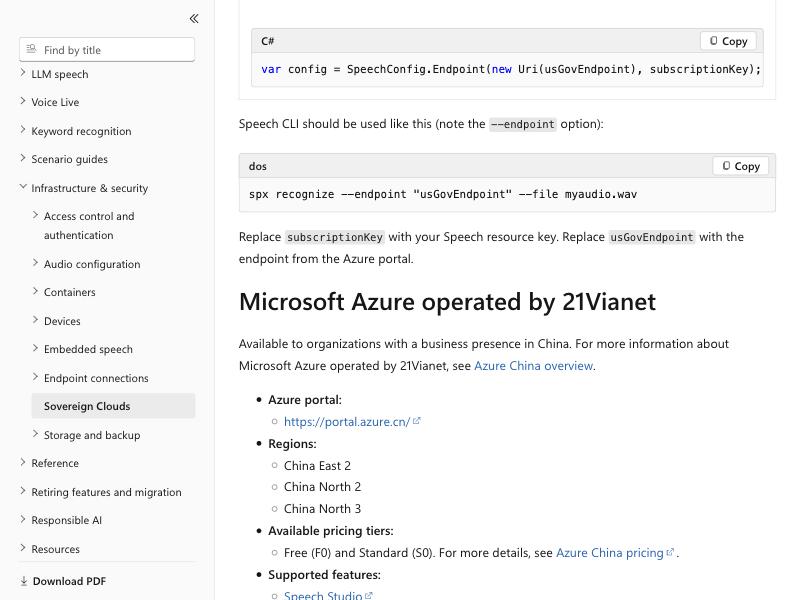Click the China North 2 region entry
800x600 pixels.
(x=322, y=487)
